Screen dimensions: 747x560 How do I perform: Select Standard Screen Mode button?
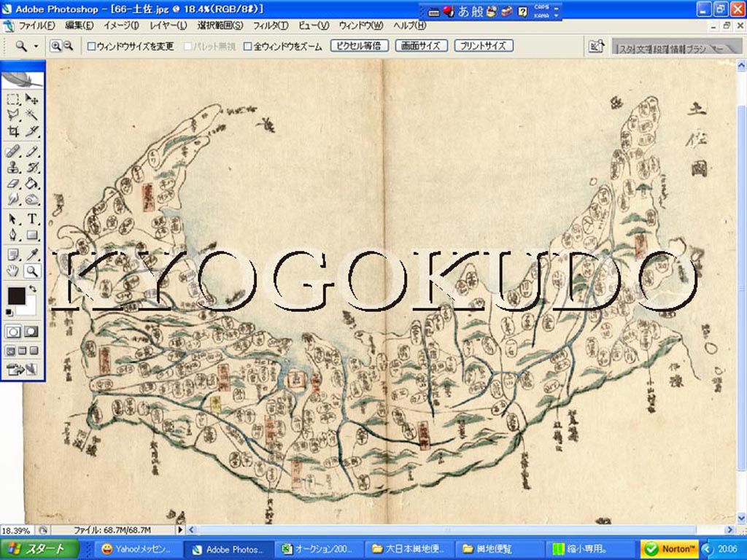coord(10,351)
